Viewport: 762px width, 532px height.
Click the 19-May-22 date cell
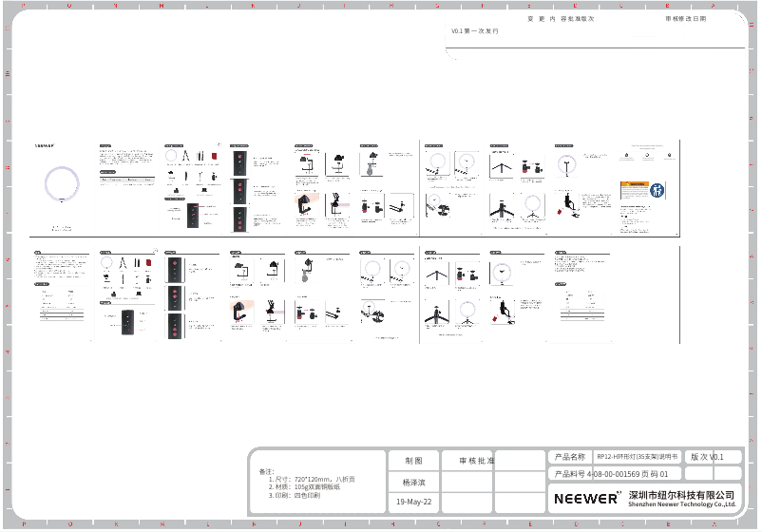click(413, 501)
